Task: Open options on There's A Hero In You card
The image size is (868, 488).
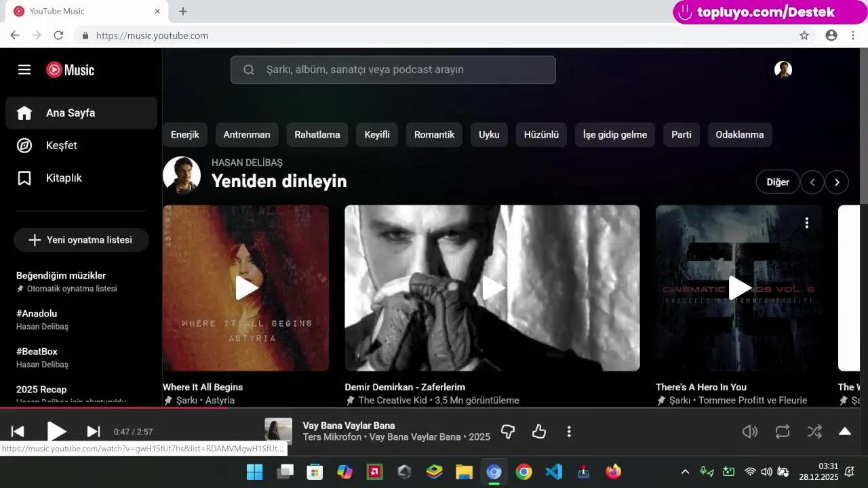Action: (x=806, y=222)
